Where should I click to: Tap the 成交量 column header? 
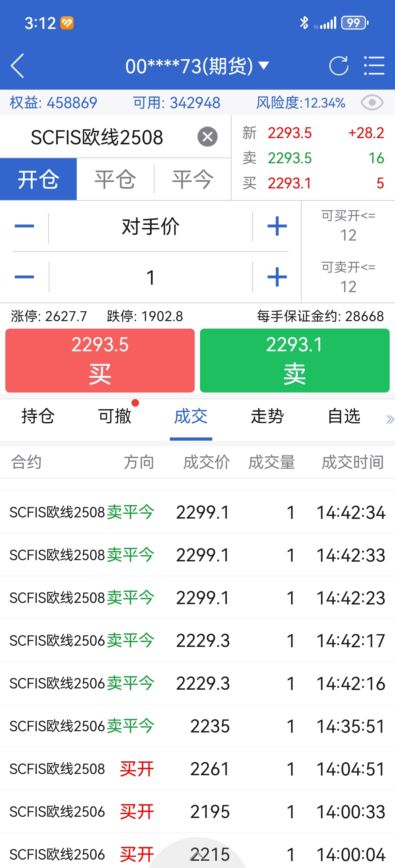tap(272, 462)
